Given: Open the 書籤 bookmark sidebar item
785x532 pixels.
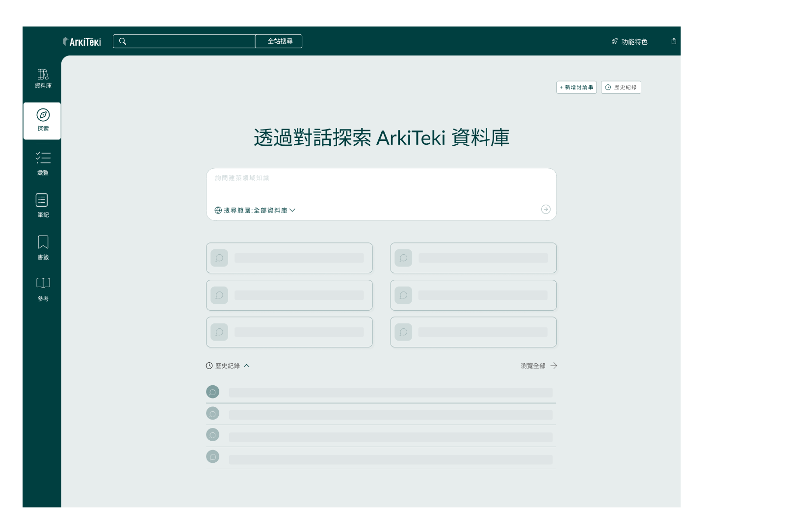Looking at the screenshot, I should pyautogui.click(x=43, y=247).
